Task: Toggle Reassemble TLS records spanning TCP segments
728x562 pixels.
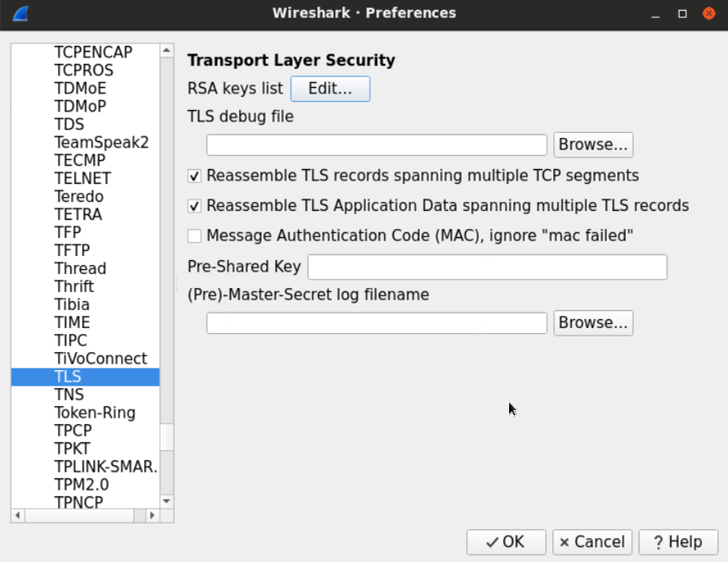Action: (x=194, y=176)
